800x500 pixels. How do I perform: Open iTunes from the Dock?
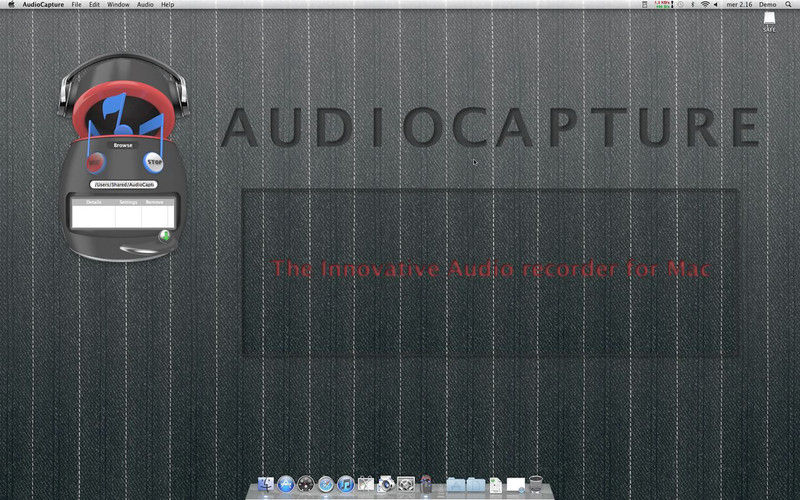pyautogui.click(x=345, y=484)
